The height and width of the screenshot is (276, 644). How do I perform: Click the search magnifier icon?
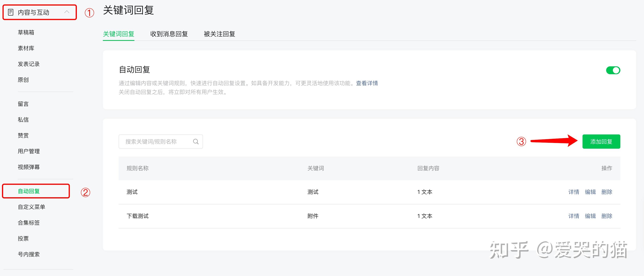pyautogui.click(x=196, y=142)
